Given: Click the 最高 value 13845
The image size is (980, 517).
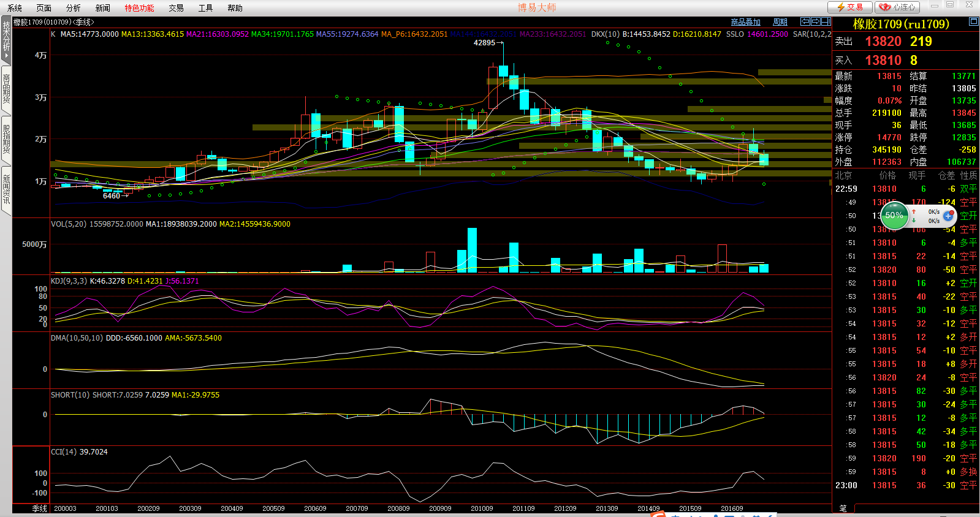Looking at the screenshot, I should click(x=963, y=113).
